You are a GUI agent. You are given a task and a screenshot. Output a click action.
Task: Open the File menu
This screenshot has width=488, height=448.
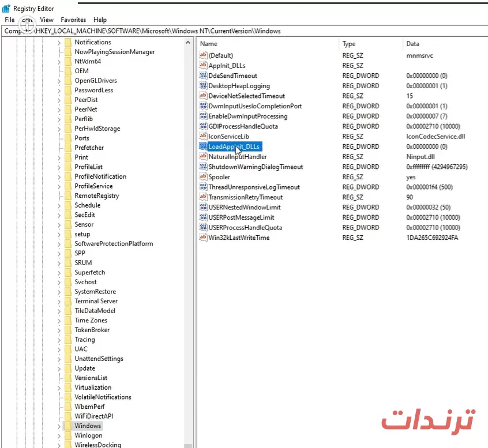(10, 20)
